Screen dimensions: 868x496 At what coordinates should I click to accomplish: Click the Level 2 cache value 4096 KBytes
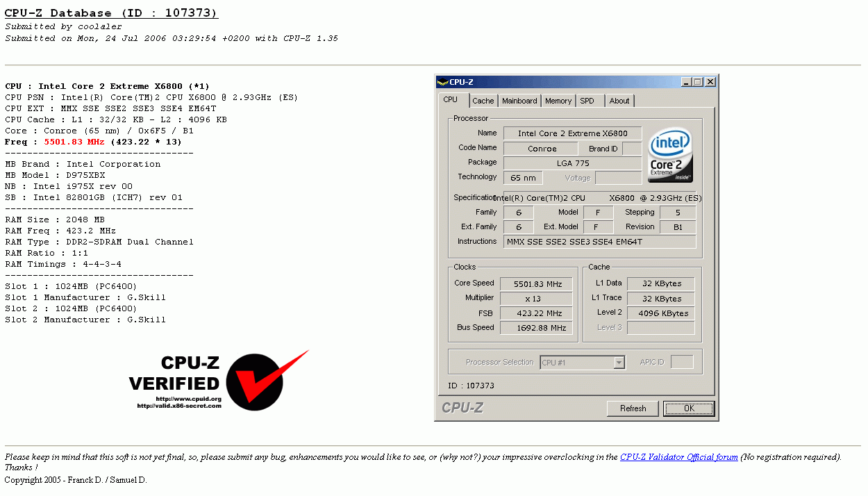point(661,313)
